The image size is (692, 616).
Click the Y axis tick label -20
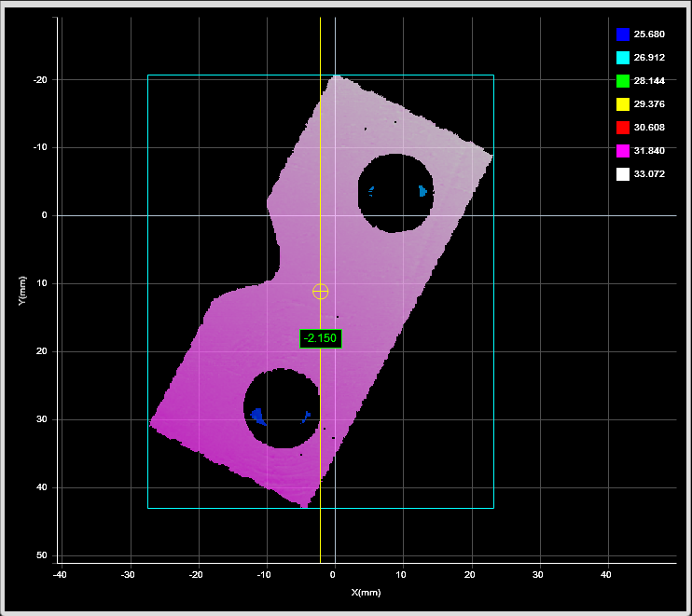click(40, 80)
